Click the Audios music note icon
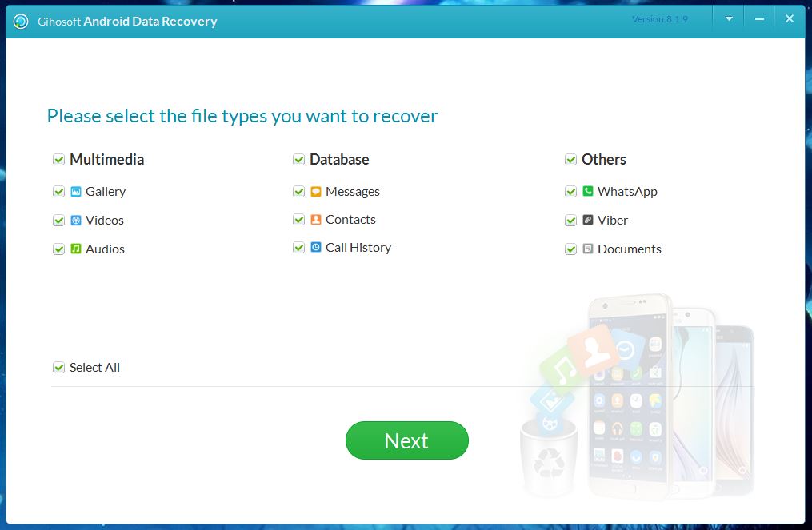812x530 pixels. [76, 249]
